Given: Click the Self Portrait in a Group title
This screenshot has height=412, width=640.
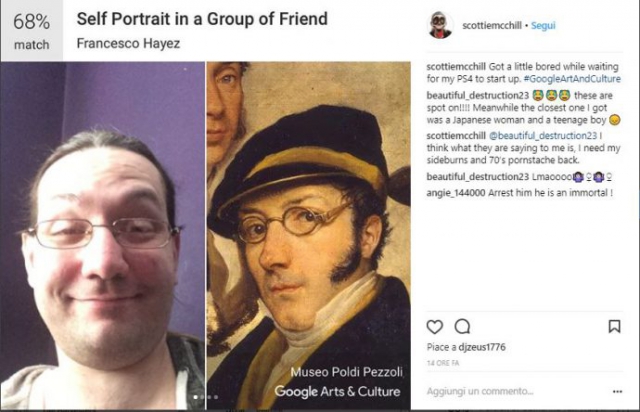Looking at the screenshot, I should click(202, 19).
